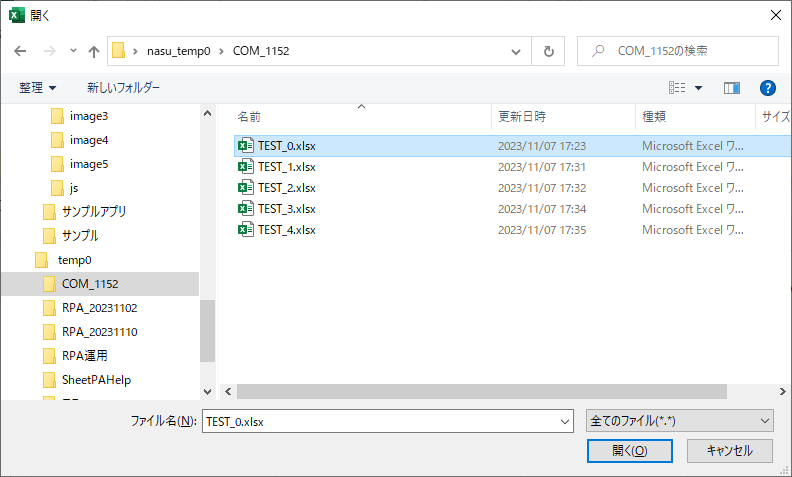Open the help question mark icon

767,88
